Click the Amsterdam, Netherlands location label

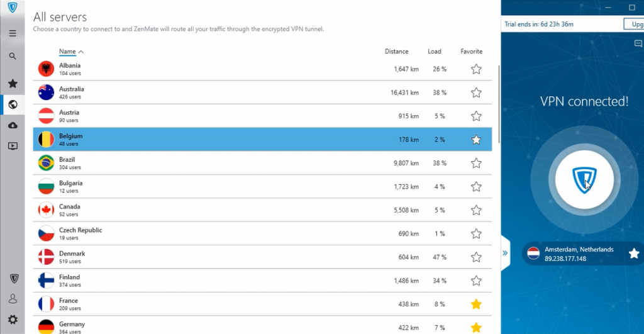click(x=579, y=249)
